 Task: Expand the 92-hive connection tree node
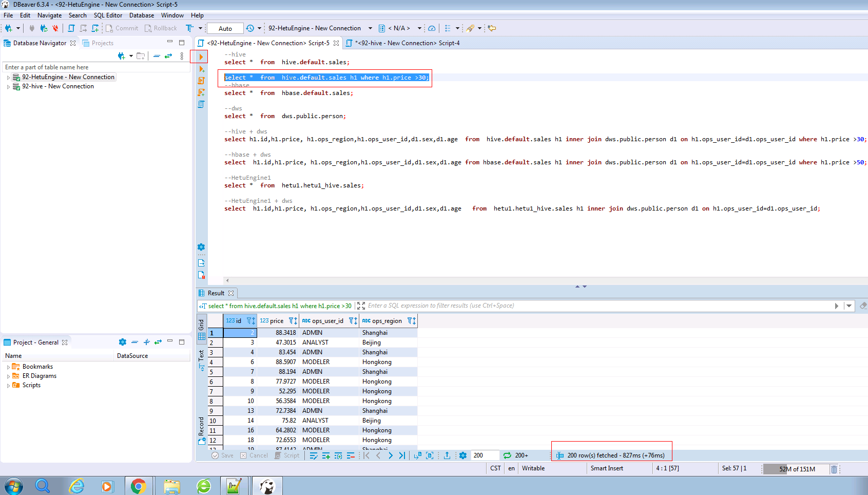point(8,87)
